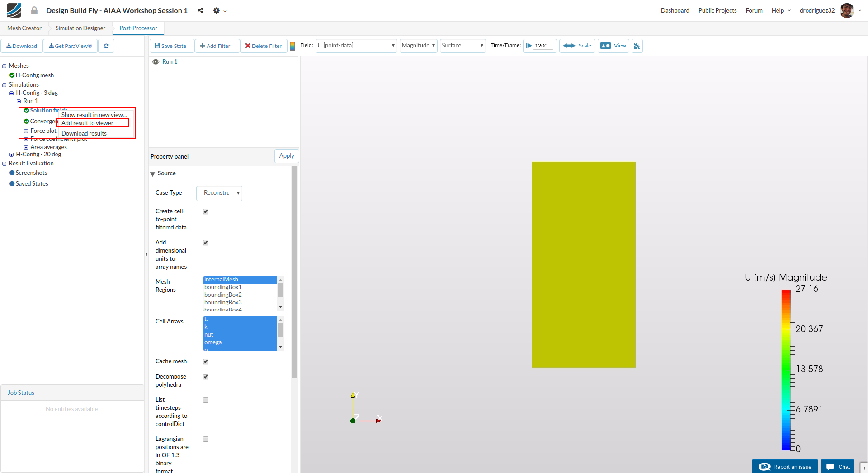Open the Field U [point-data] dropdown

356,46
